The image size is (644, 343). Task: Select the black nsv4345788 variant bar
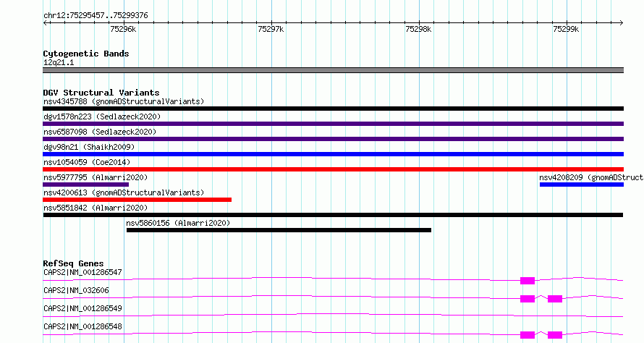(333, 109)
